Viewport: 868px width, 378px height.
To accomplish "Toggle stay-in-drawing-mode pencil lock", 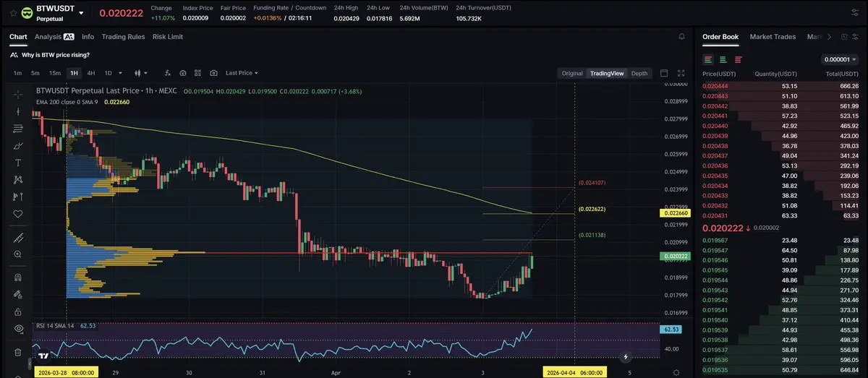I will [x=18, y=294].
